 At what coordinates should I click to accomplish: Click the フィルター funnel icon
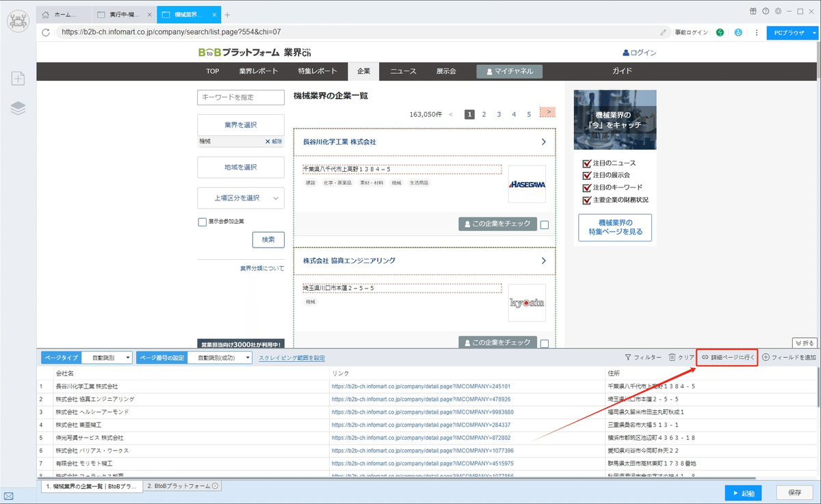coord(628,358)
